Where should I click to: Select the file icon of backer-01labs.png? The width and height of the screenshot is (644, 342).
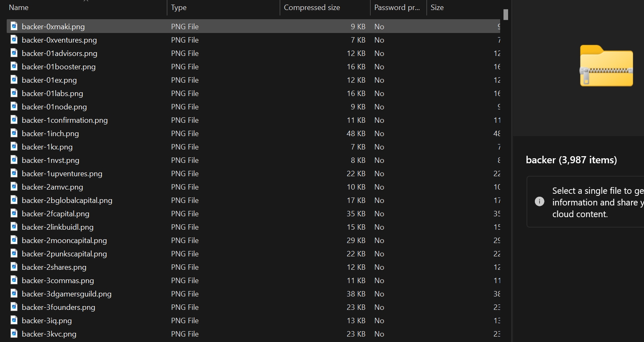[14, 93]
